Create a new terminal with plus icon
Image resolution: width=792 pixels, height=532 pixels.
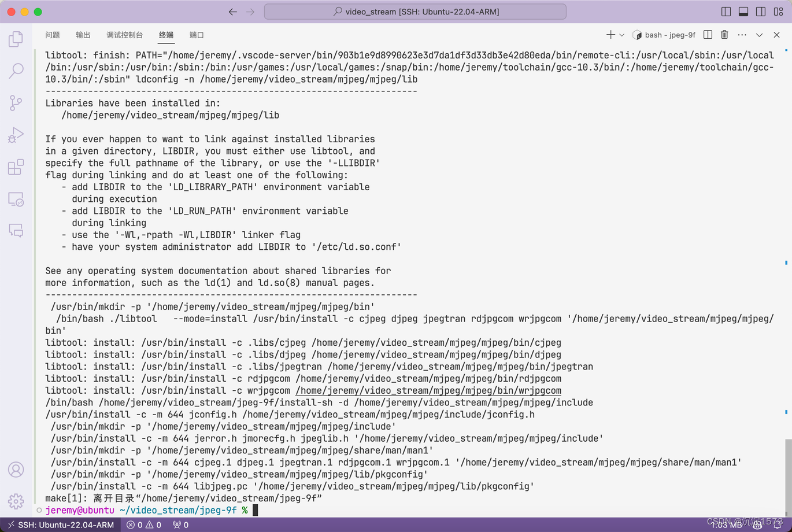pos(610,35)
